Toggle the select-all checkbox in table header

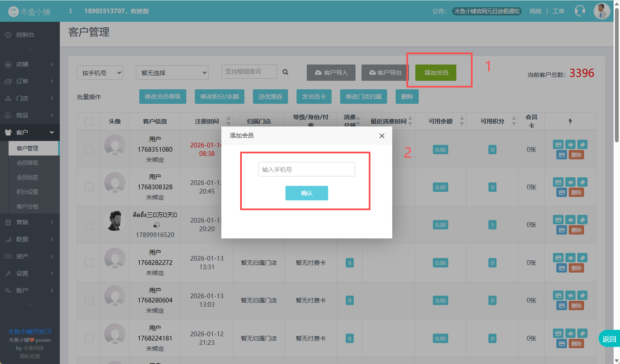89,121
